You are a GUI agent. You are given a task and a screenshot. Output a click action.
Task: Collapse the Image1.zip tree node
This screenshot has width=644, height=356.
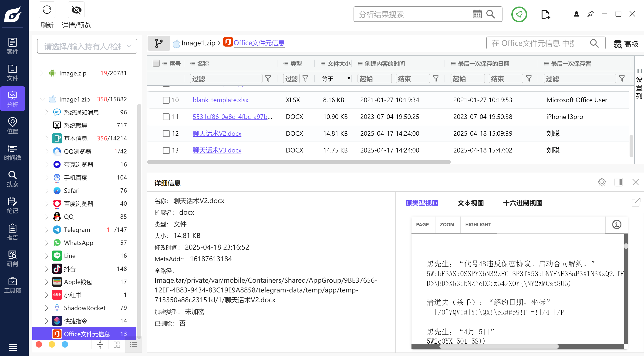pyautogui.click(x=42, y=99)
